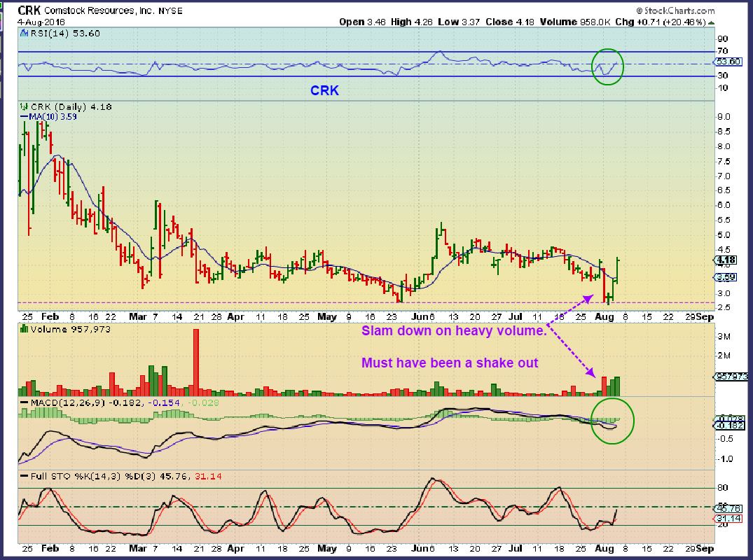
Task: Click the small indicator icon before the RSI(14) label
Action: point(24,33)
